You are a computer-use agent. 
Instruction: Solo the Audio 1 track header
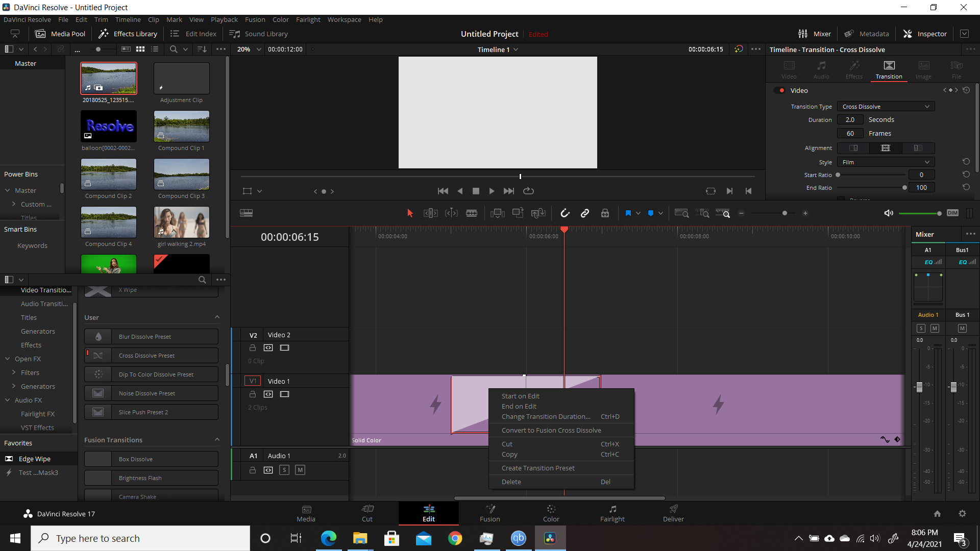click(x=284, y=470)
